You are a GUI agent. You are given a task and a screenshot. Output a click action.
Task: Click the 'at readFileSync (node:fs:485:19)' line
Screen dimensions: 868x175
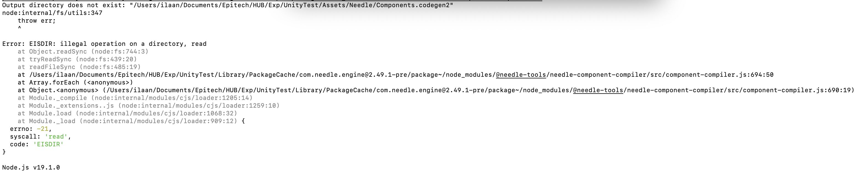click(79, 67)
